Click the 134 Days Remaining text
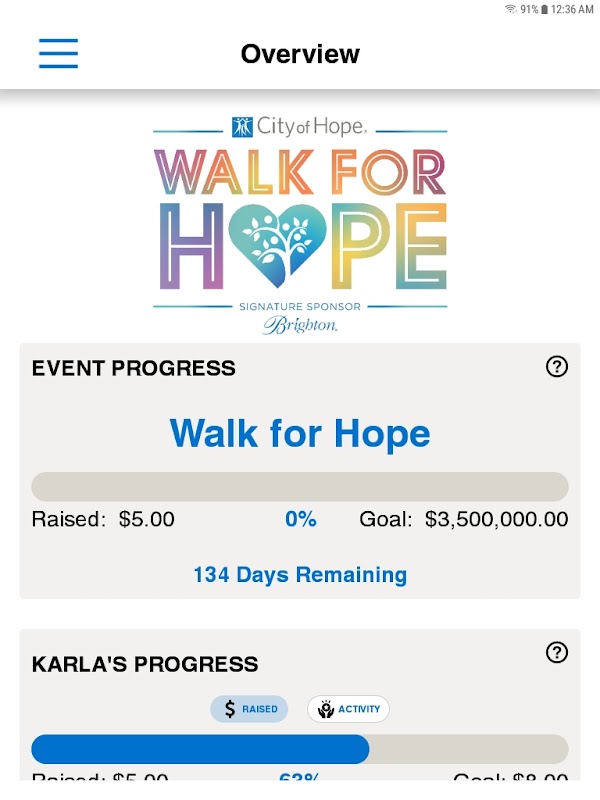600x800 pixels. [300, 574]
